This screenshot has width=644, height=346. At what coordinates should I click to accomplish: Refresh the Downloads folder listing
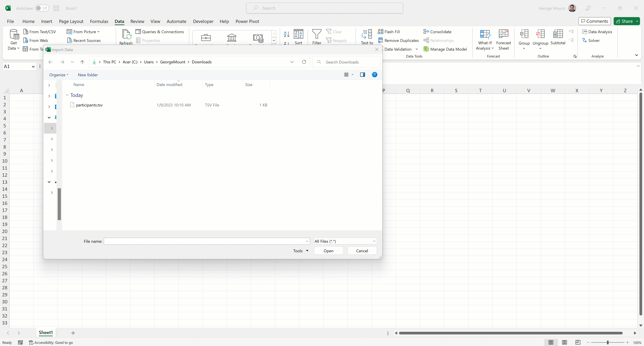[304, 62]
